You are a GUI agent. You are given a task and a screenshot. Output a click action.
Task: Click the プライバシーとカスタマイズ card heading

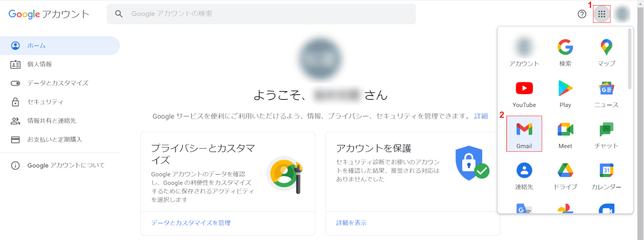tap(203, 153)
